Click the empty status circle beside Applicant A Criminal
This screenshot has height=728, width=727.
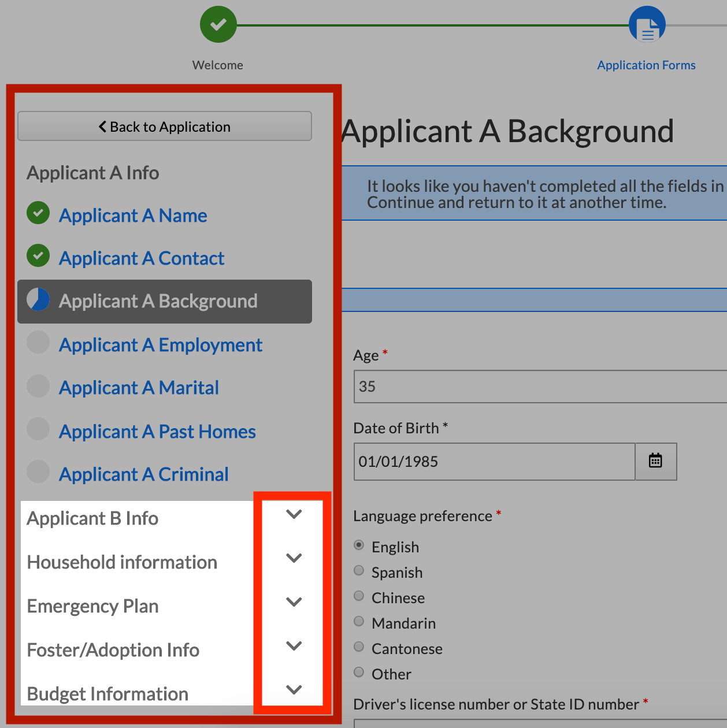[x=38, y=471]
